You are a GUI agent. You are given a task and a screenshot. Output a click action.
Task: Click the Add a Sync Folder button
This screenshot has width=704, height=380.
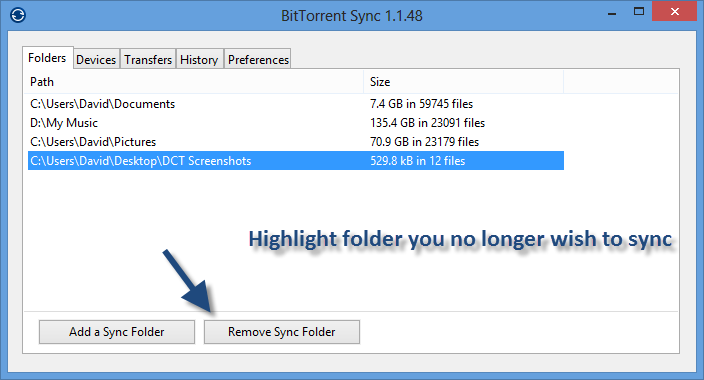click(x=117, y=332)
